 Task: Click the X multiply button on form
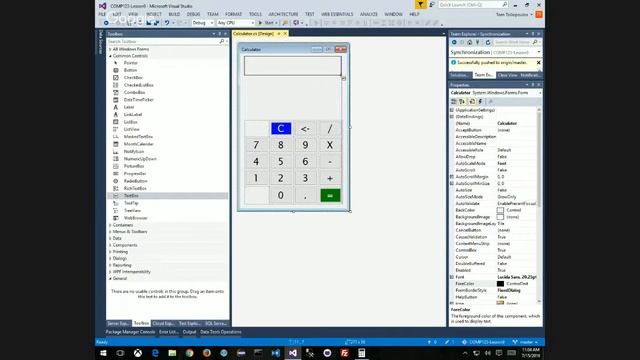tap(330, 145)
